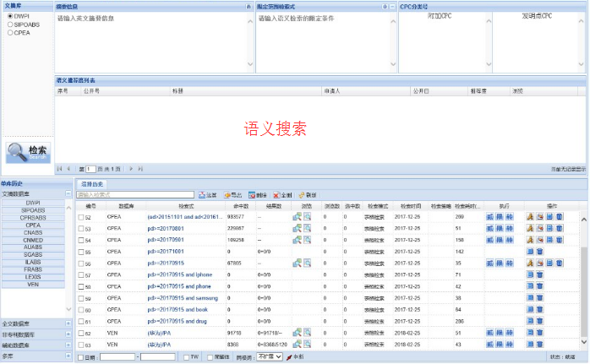Collapse the 文摘数据库 section

click(x=67, y=193)
